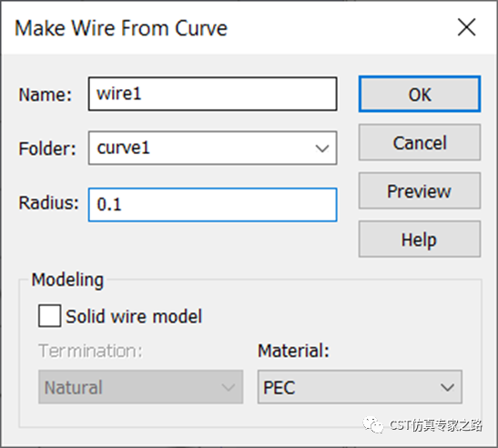Viewport: 498px width, 448px height.
Task: Expand the Material dropdown chevron arrow
Action: pyautogui.click(x=447, y=387)
